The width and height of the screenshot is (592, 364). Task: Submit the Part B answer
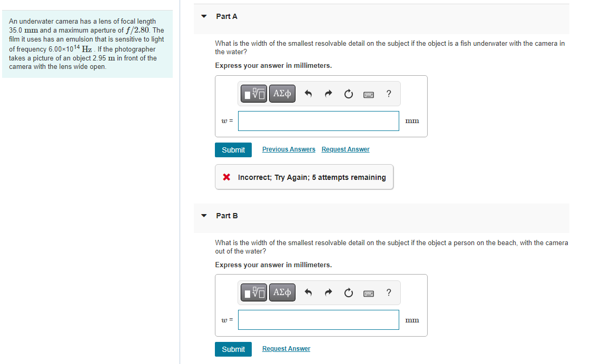[233, 349]
